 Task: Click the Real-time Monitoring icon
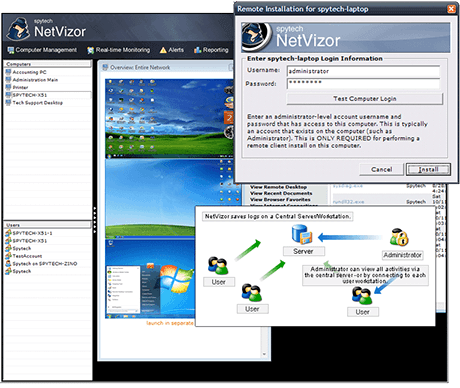point(90,50)
